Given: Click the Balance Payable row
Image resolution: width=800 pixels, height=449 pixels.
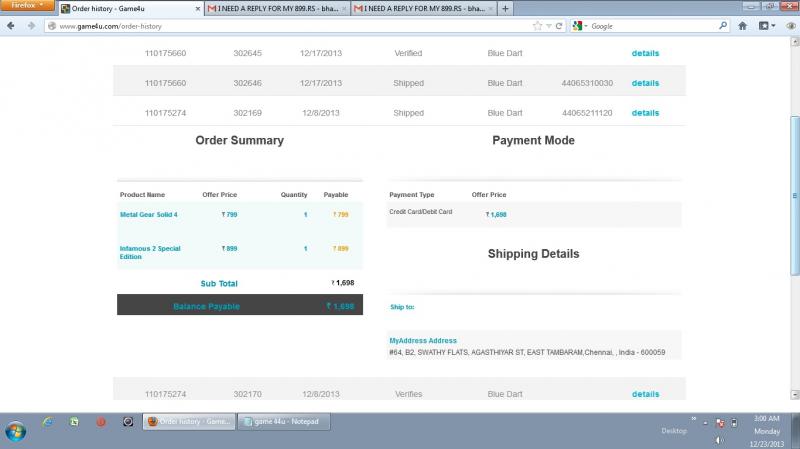Looking at the screenshot, I should tap(240, 305).
